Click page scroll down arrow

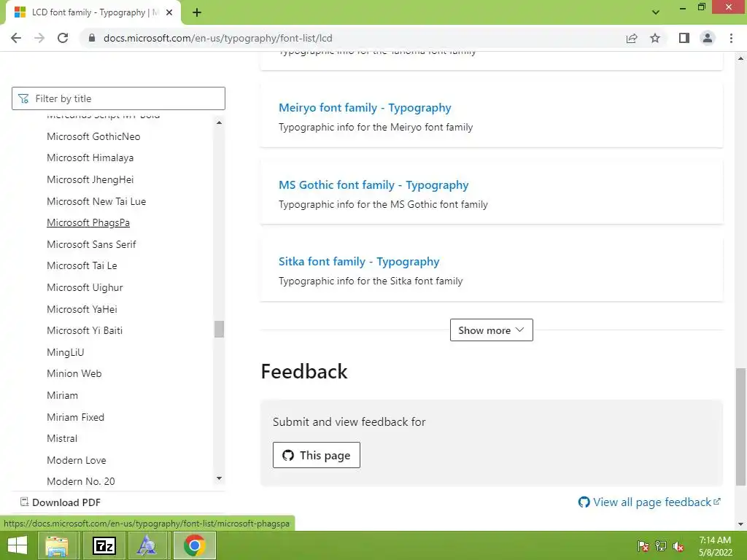pos(740,524)
